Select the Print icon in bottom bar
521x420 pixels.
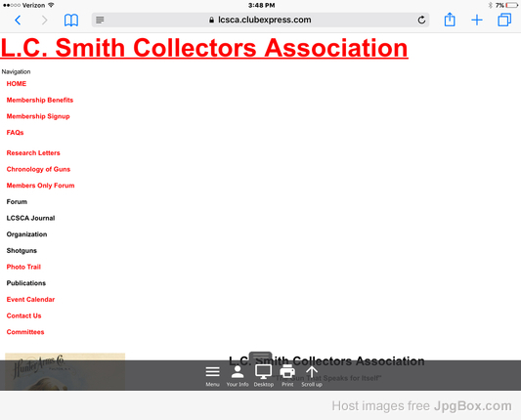tap(287, 376)
